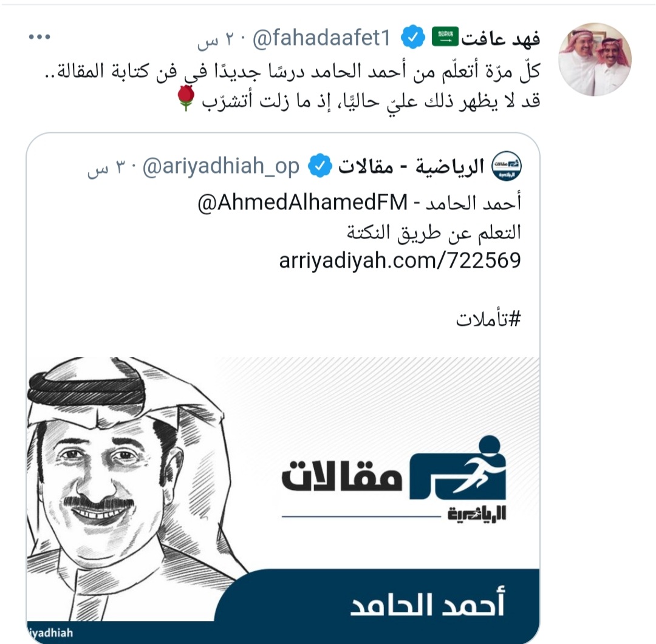
Task: Tap the main tweet's ٢٠ س timestamp
Action: (220, 39)
